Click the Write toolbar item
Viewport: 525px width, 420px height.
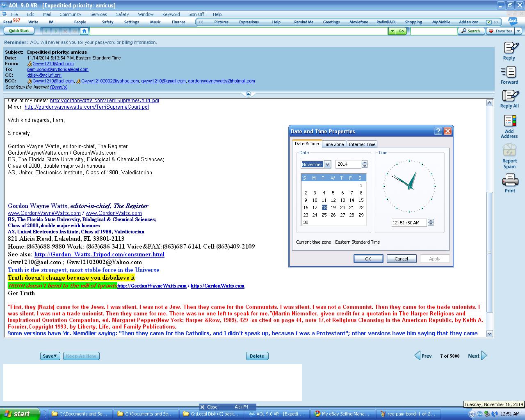click(33, 22)
